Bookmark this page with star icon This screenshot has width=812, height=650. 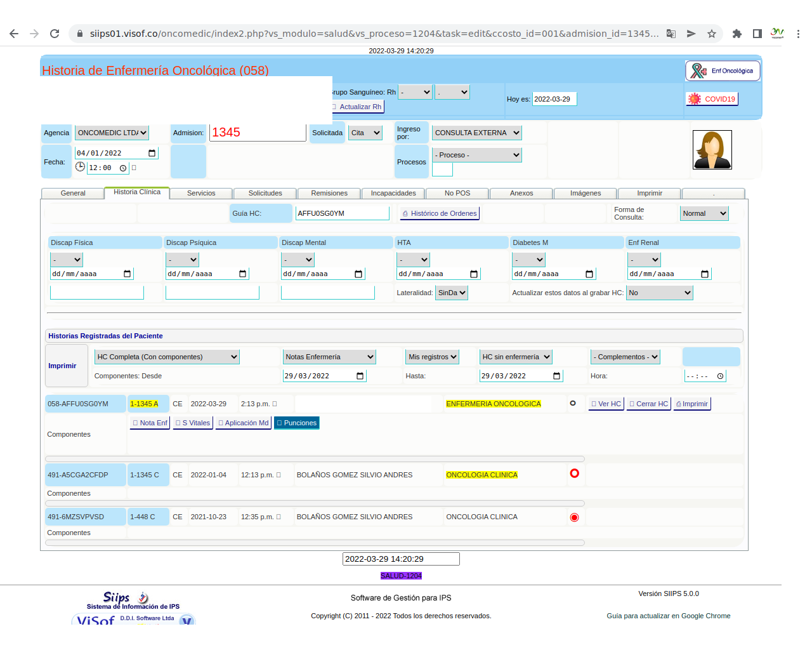pos(712,34)
